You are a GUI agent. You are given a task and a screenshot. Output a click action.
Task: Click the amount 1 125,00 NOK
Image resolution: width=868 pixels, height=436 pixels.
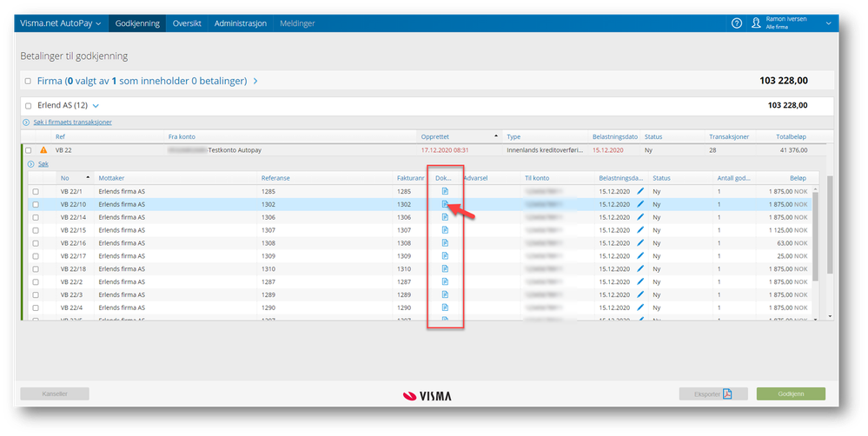[x=788, y=230]
